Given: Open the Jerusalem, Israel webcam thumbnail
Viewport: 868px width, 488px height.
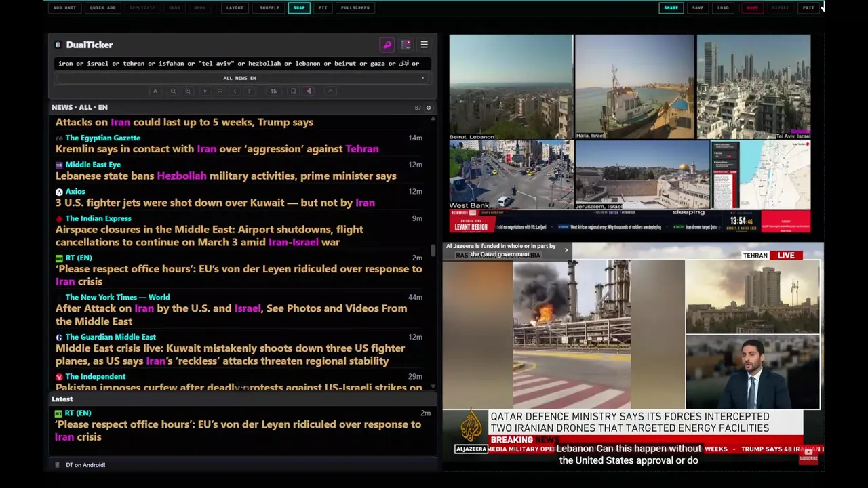Looking at the screenshot, I should point(642,175).
